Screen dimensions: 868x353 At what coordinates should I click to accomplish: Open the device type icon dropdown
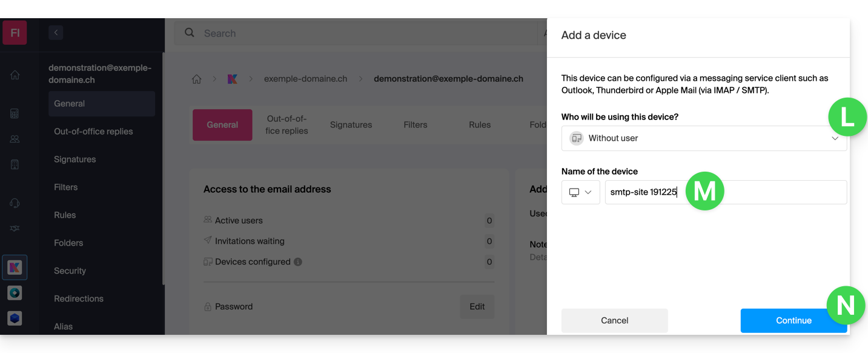[580, 192]
